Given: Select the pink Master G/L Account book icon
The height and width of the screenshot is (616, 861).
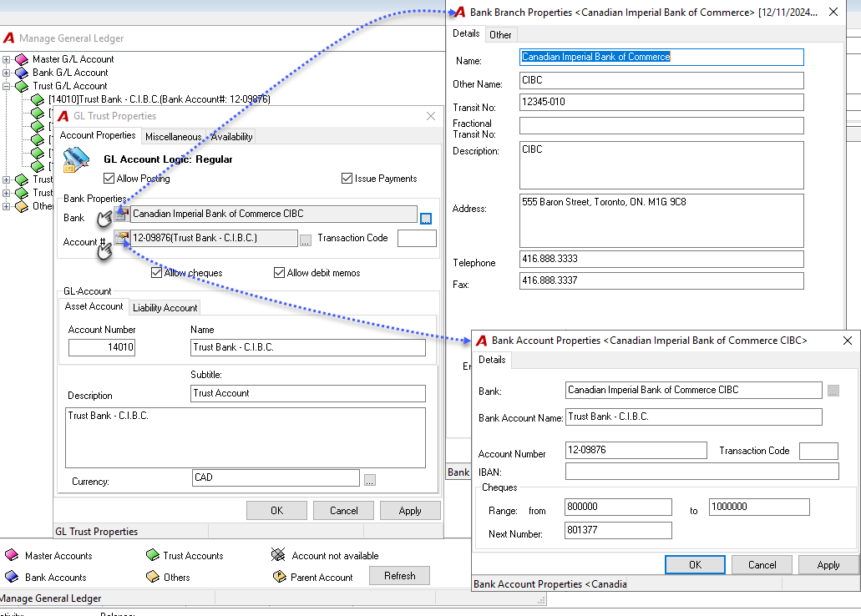Looking at the screenshot, I should (22, 59).
